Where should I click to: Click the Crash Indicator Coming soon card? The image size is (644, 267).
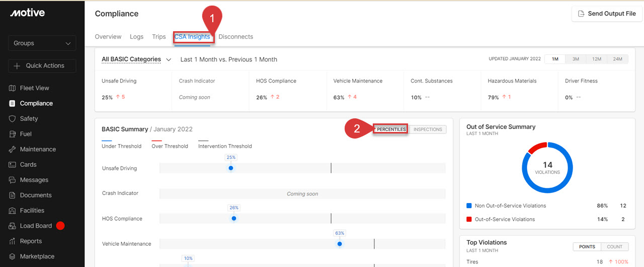pos(210,89)
